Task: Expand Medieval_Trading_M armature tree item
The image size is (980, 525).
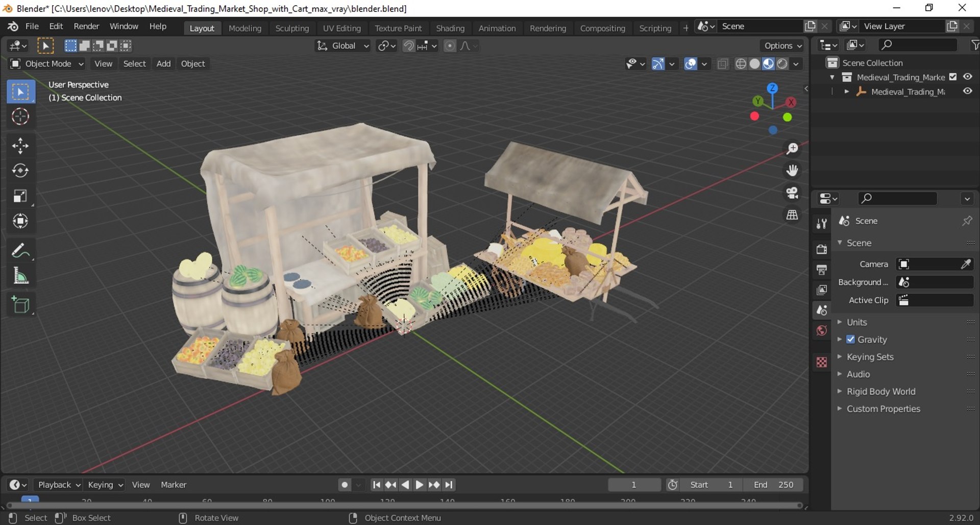Action: coord(847,91)
